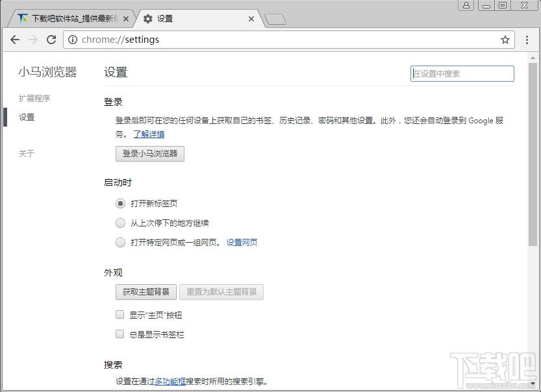Click the 小马浏览器 title text
The image size is (541, 392).
pyautogui.click(x=47, y=72)
